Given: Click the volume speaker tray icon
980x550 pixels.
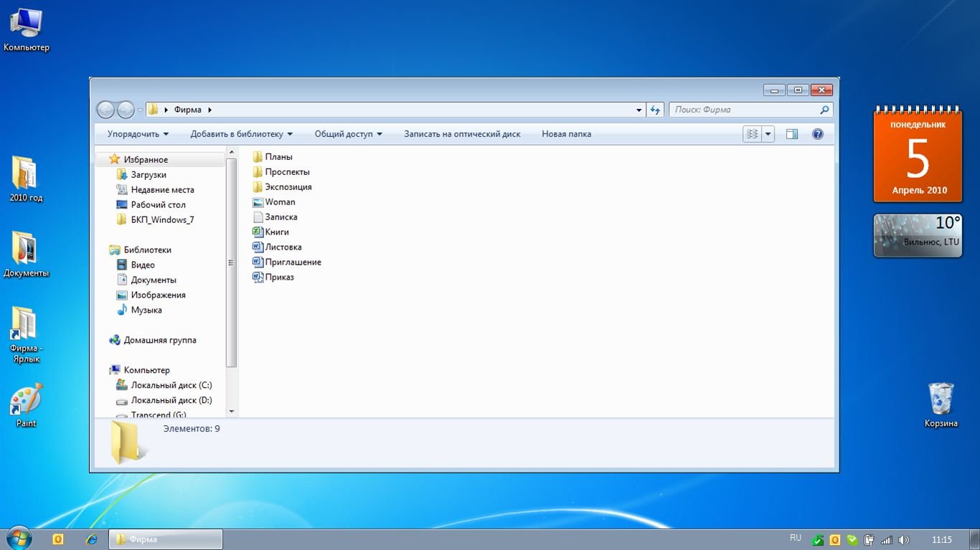Looking at the screenshot, I should [x=903, y=540].
